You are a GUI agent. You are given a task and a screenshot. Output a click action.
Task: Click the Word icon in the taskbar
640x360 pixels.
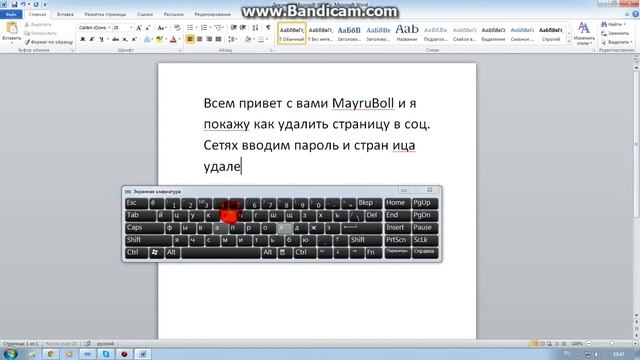point(143,354)
